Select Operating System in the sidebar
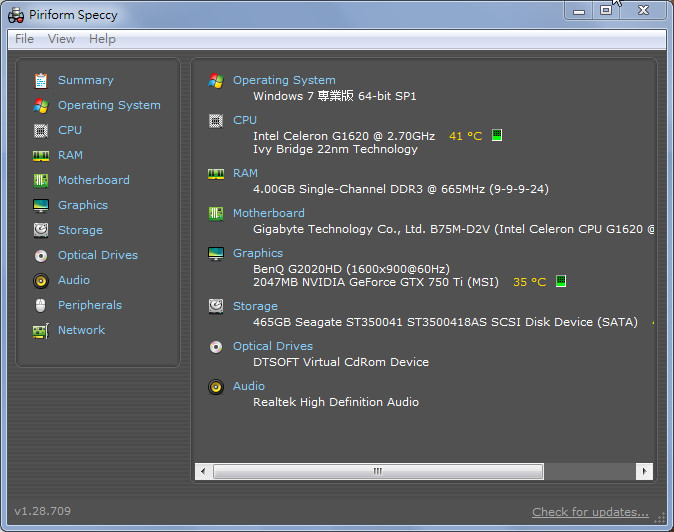The height and width of the screenshot is (532, 674). 109,105
